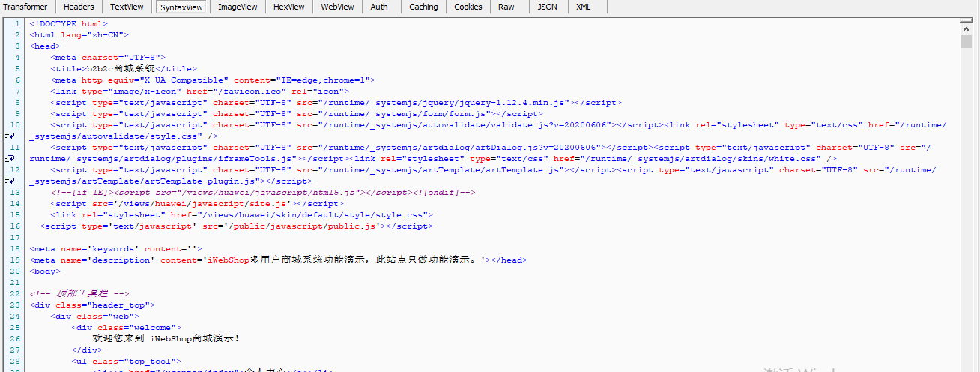Image resolution: width=980 pixels, height=372 pixels.
Task: Select the Auth tab
Action: coord(380,7)
